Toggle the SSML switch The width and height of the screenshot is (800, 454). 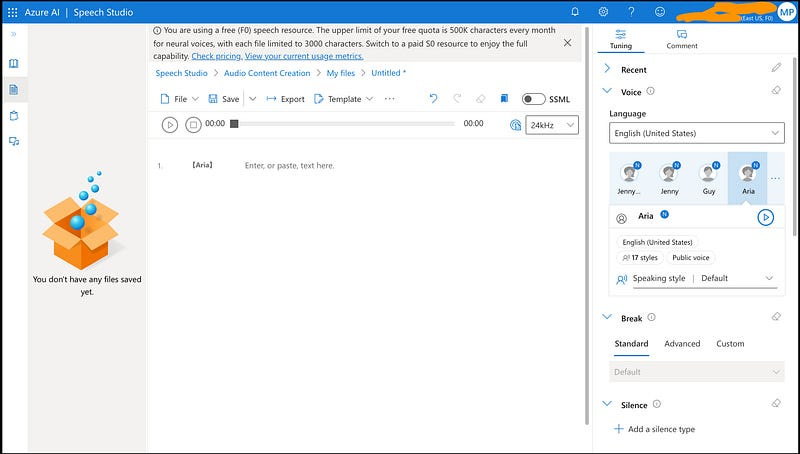pyautogui.click(x=534, y=99)
